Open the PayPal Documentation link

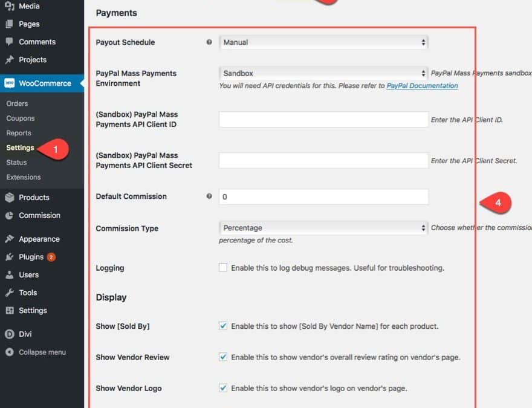pyautogui.click(x=423, y=86)
